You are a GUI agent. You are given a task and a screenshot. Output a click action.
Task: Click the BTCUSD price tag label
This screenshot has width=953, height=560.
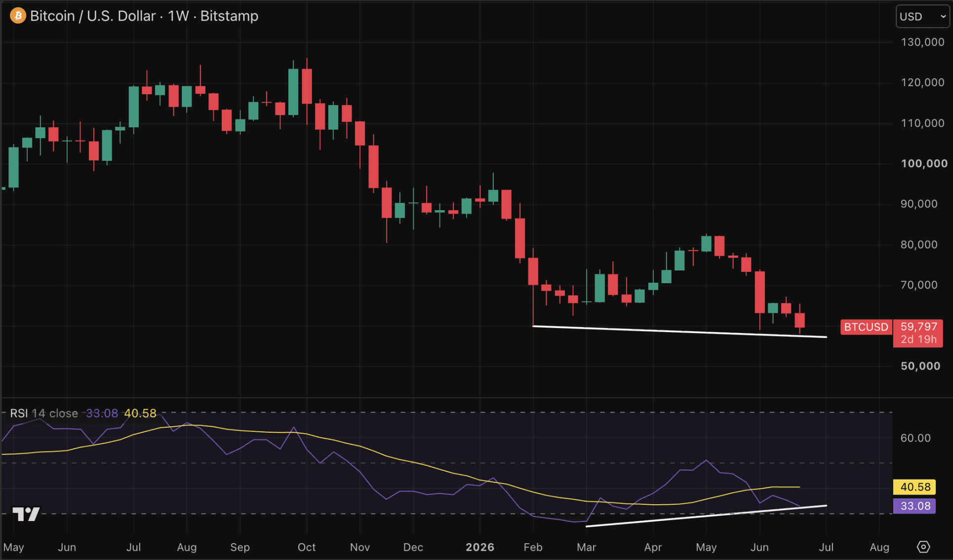866,327
